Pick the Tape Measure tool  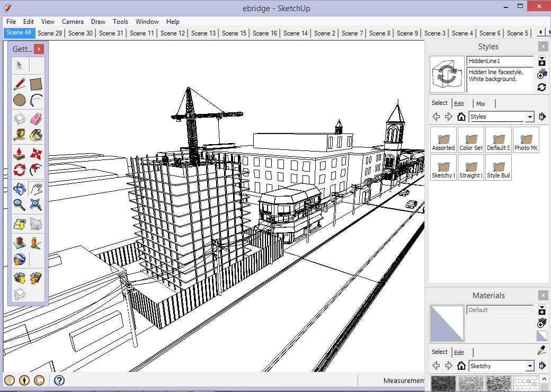[20, 136]
